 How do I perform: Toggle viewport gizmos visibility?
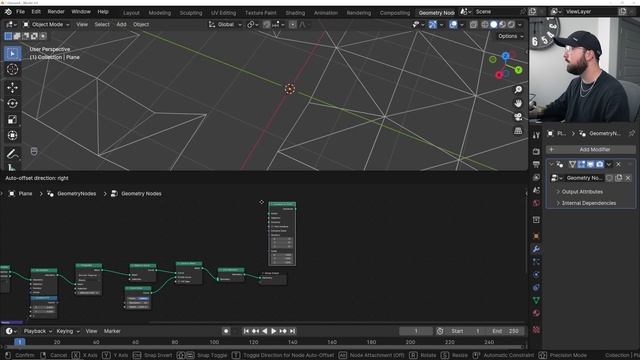(433, 25)
